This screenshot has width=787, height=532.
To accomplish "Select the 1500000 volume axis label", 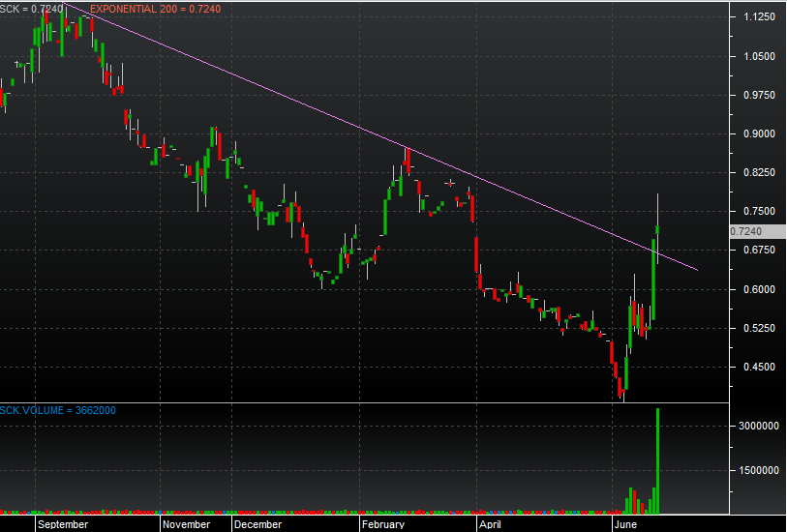I will click(x=756, y=470).
